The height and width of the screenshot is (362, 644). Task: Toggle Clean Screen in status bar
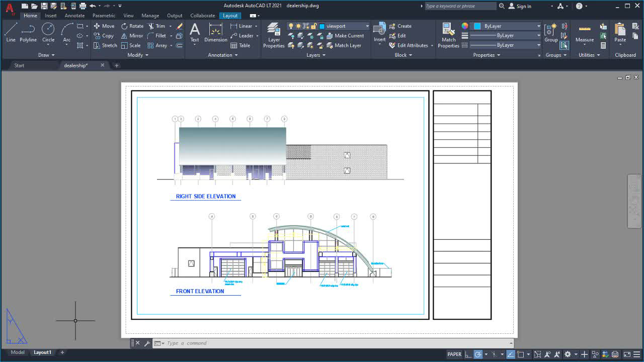[x=627, y=354]
